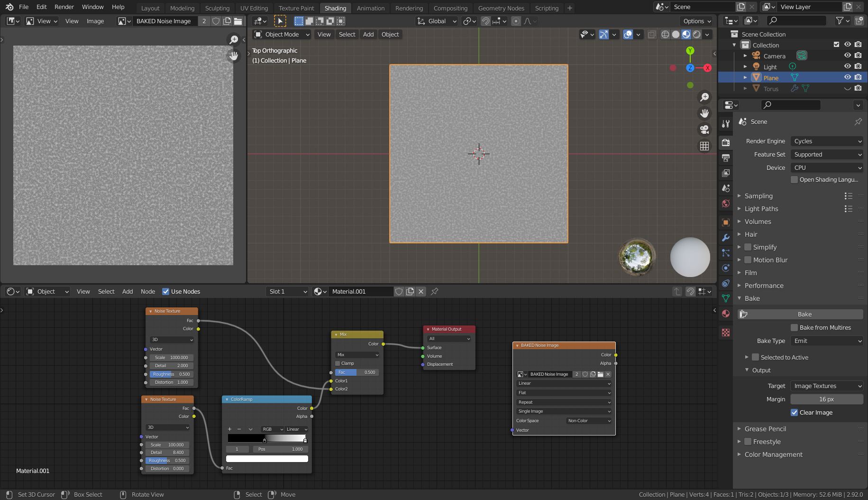The image size is (868, 500).
Task: Toggle Use Nodes checkbox
Action: coord(165,291)
